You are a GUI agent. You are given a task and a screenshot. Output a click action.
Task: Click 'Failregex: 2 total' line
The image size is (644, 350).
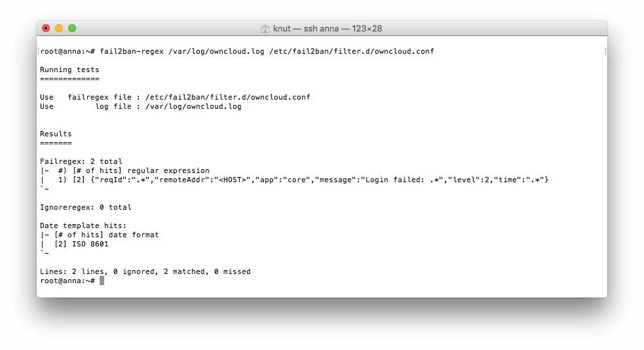81,161
